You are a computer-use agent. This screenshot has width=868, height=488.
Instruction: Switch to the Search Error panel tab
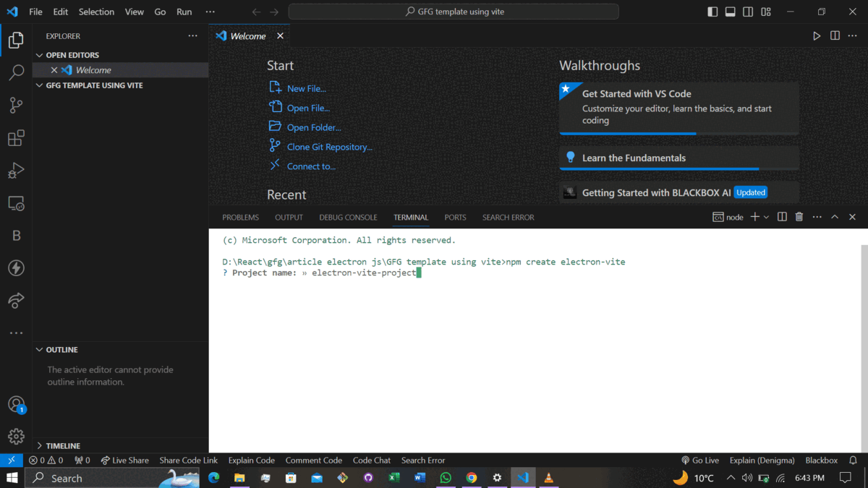509,217
